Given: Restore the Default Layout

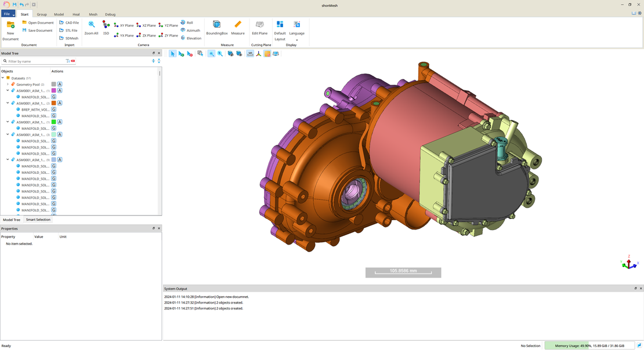Looking at the screenshot, I should pyautogui.click(x=280, y=30).
